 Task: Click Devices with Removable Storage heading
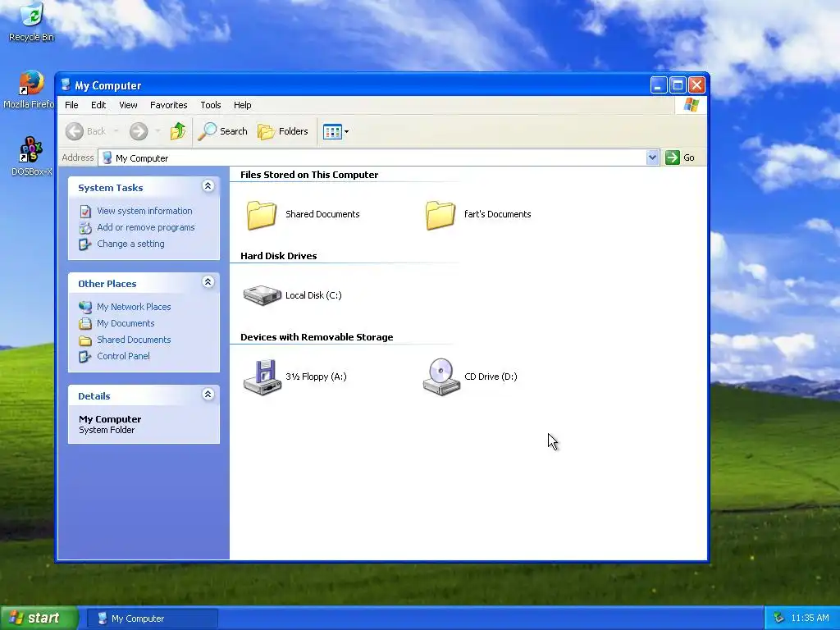[x=317, y=337]
